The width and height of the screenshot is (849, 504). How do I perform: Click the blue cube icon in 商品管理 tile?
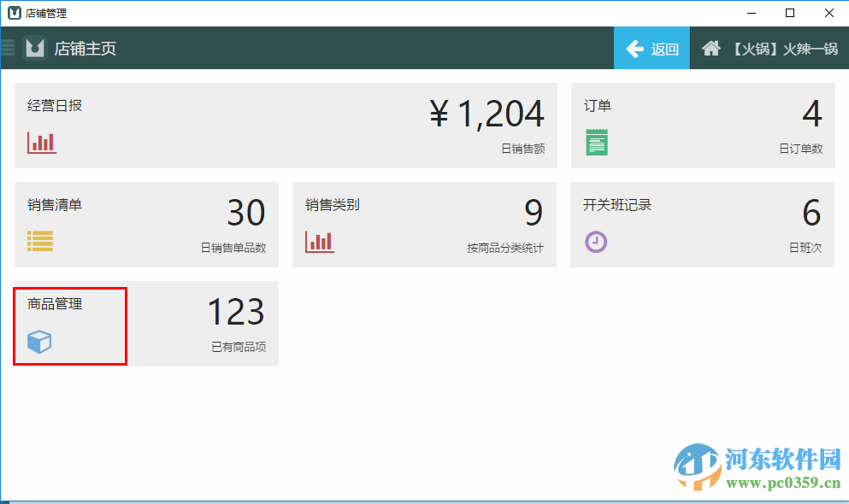[x=38, y=342]
